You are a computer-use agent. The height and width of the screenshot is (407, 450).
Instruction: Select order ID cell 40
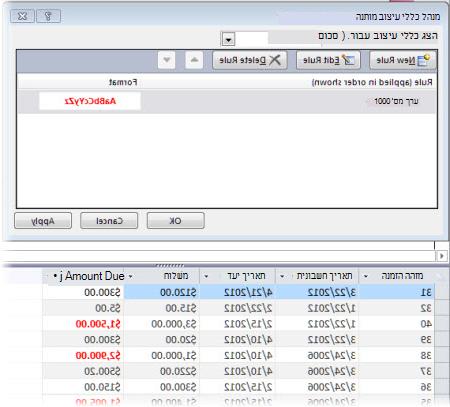click(397, 324)
